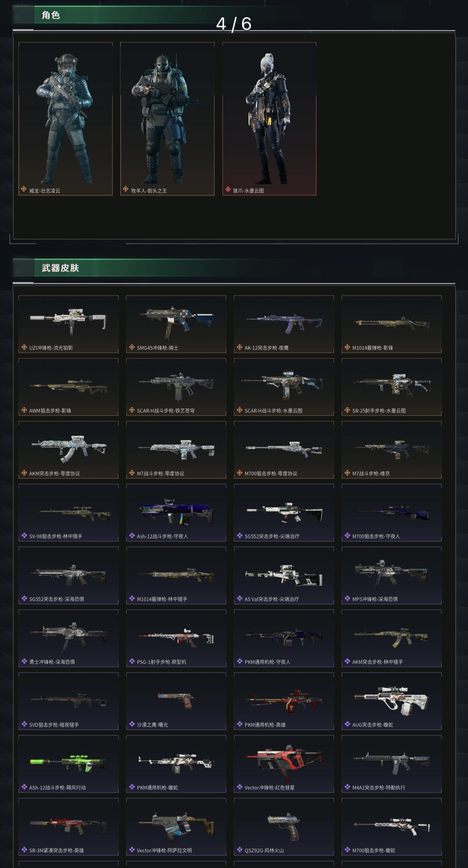Click the rarity icon beside SR-25射手步枪-水墨云图
This screenshot has height=868, width=468.
pyautogui.click(x=347, y=410)
